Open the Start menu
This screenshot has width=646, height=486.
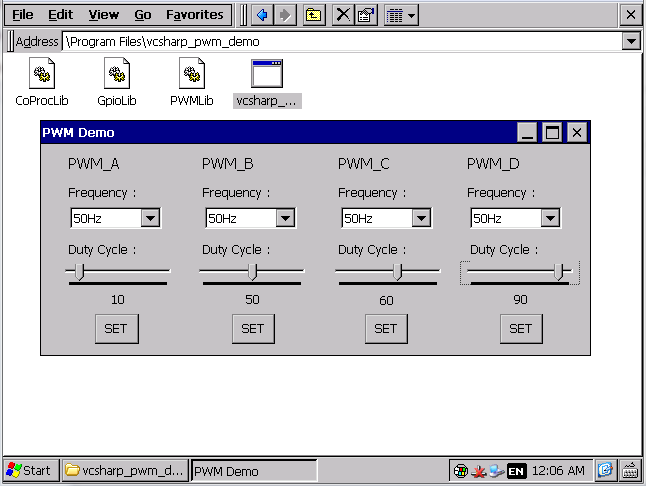click(x=31, y=470)
